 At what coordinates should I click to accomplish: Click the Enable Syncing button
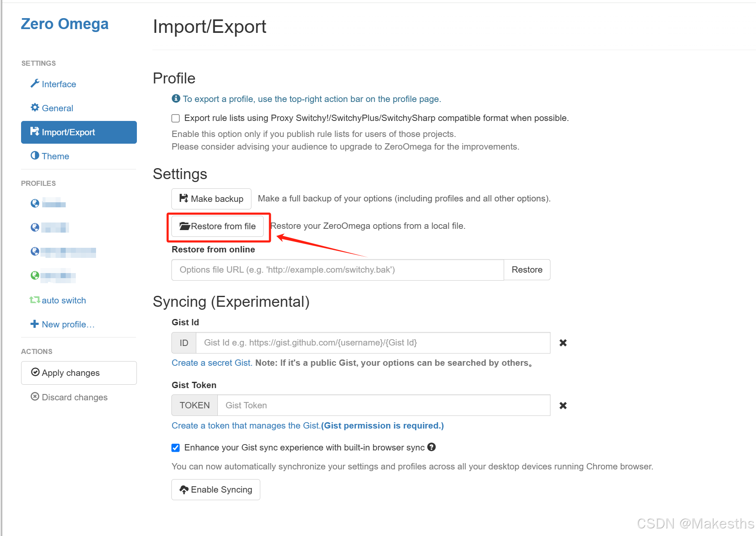click(x=216, y=490)
